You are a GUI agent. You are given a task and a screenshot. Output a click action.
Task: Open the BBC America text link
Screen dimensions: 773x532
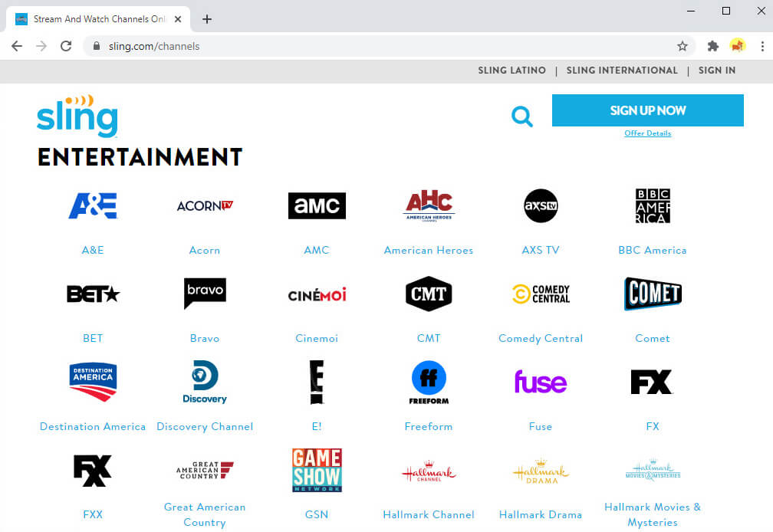click(x=652, y=250)
